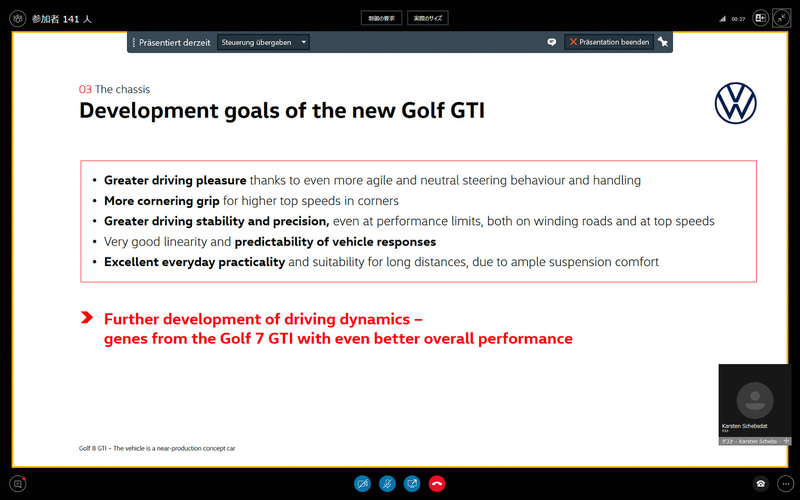Screen dimensions: 800x500
Task: Toggle the pin icon on presenting bar
Action: [x=663, y=42]
